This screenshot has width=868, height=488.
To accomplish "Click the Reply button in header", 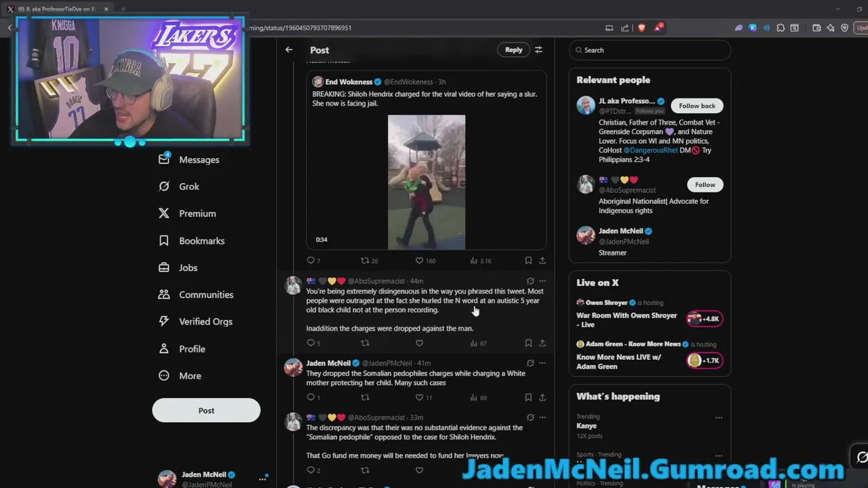I will (x=513, y=49).
